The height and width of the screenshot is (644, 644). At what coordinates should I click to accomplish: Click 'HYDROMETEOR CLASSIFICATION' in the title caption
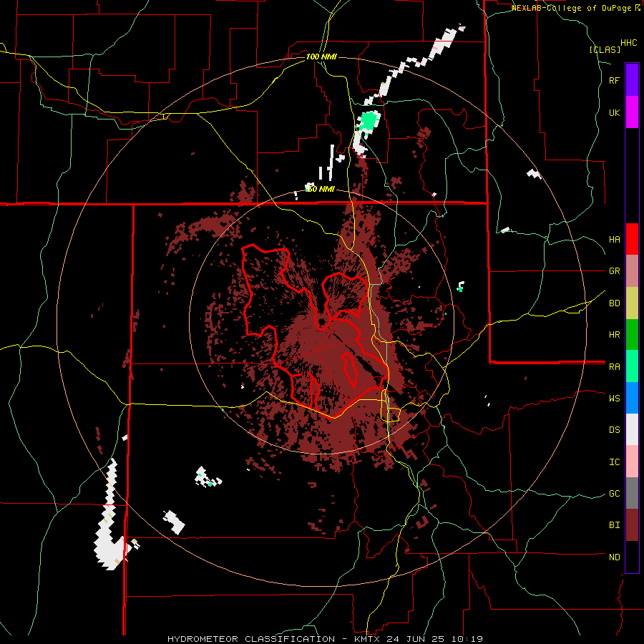251,639
